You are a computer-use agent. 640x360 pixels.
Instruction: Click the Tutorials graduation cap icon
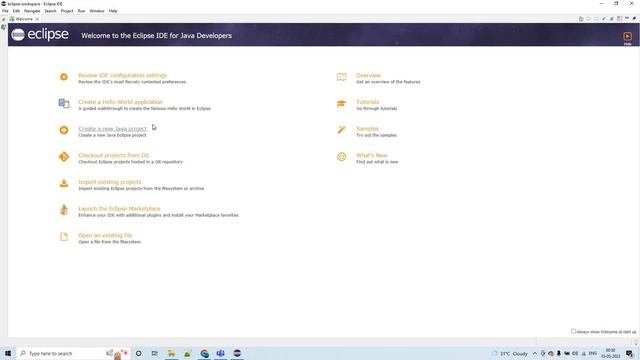(341, 104)
